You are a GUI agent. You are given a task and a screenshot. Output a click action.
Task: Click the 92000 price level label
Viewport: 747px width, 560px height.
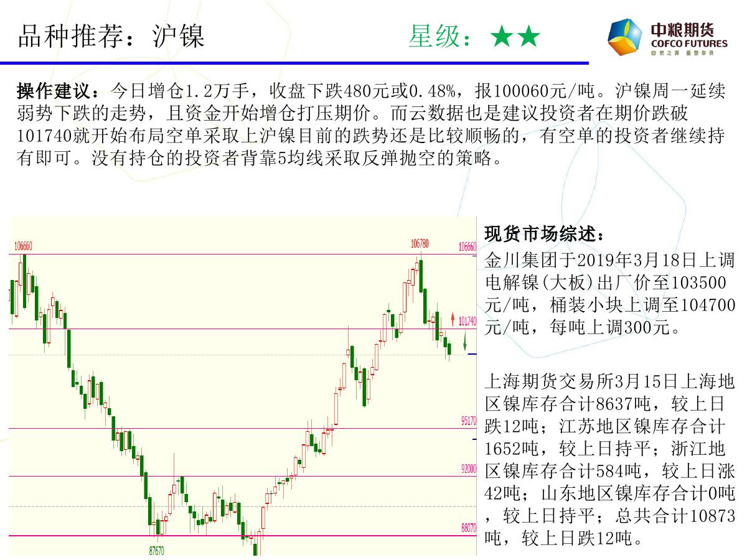coord(469,469)
